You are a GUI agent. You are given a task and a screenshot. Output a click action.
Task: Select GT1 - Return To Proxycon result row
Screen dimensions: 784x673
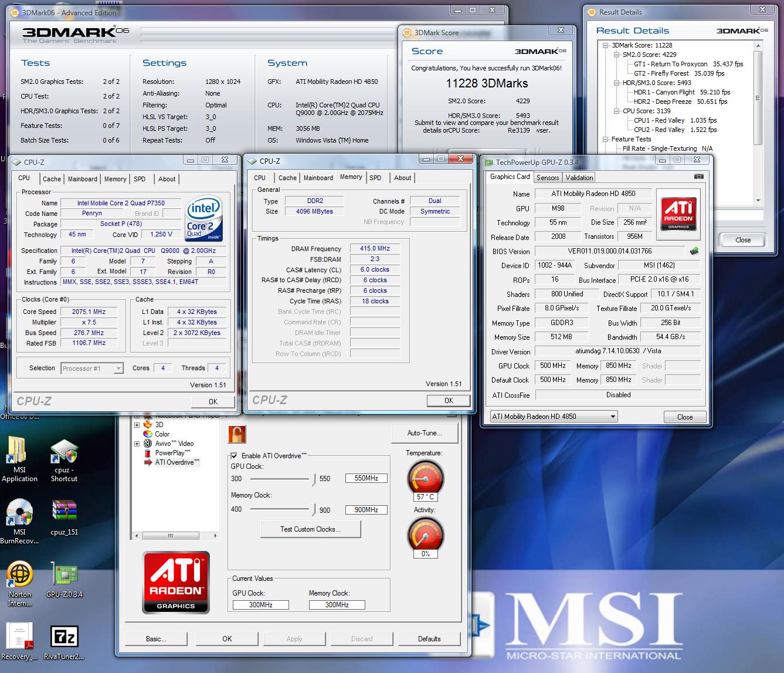(688, 64)
